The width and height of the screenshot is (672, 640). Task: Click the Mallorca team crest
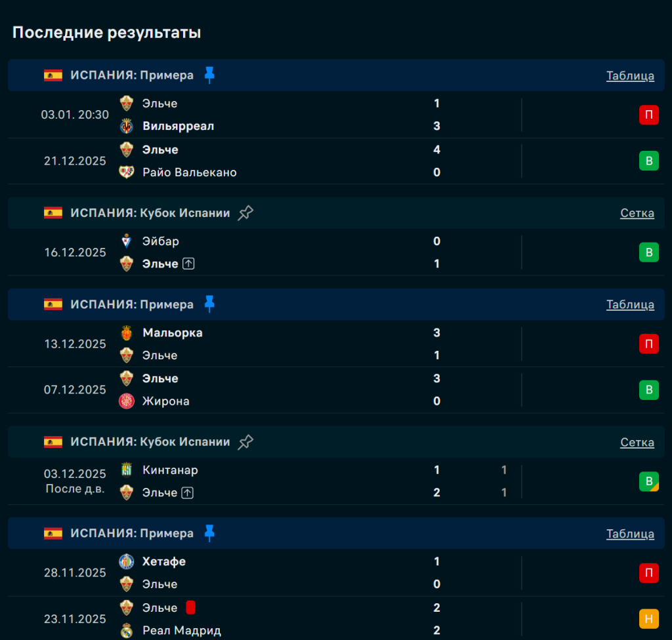127,333
